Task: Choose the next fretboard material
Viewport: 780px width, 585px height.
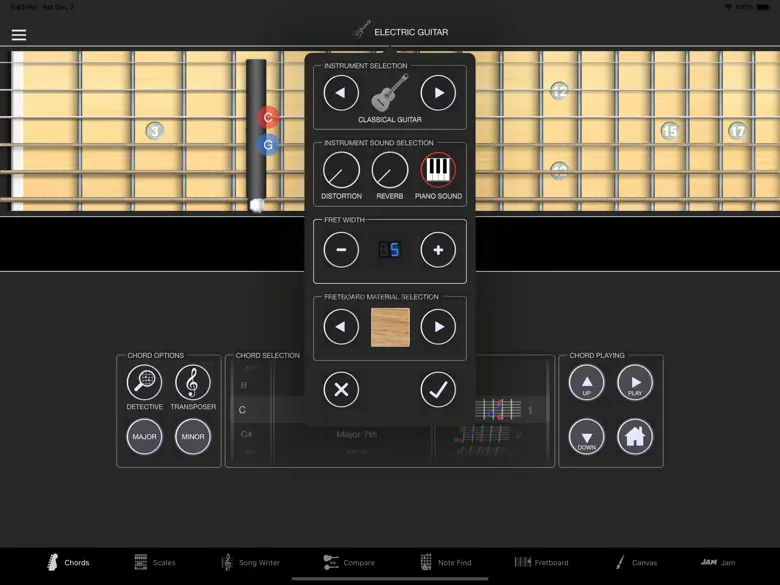Action: pos(438,327)
